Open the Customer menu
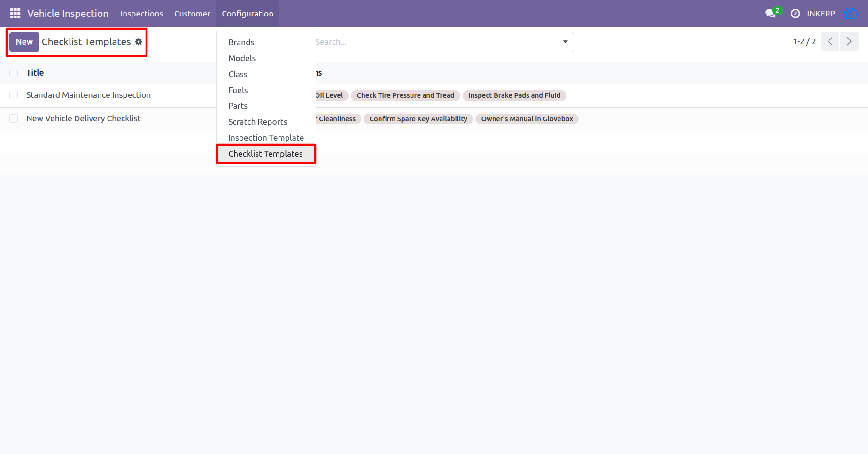The height and width of the screenshot is (454, 868). point(192,14)
